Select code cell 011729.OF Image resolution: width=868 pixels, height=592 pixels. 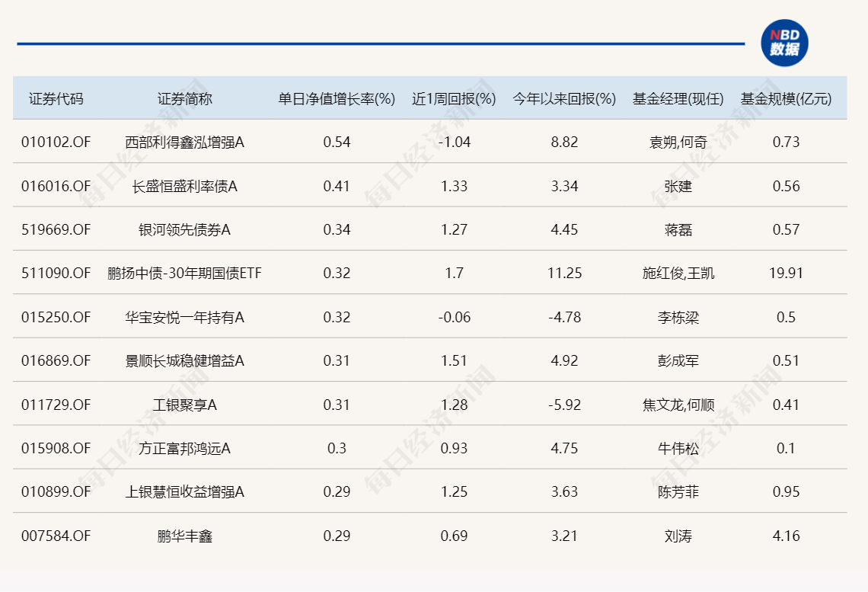(56, 405)
